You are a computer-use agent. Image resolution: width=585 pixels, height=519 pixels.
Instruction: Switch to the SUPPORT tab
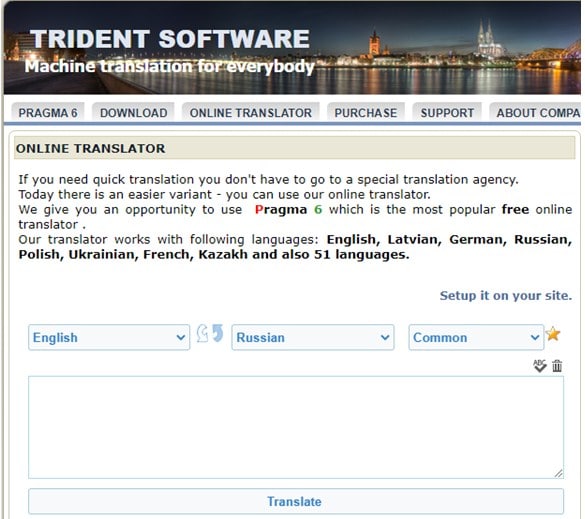447,113
